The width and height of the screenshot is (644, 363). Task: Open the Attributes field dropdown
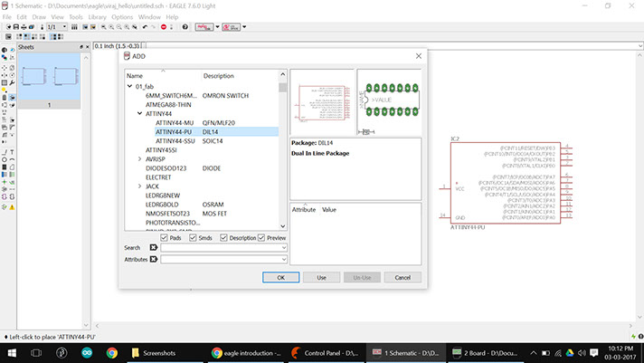point(283,260)
